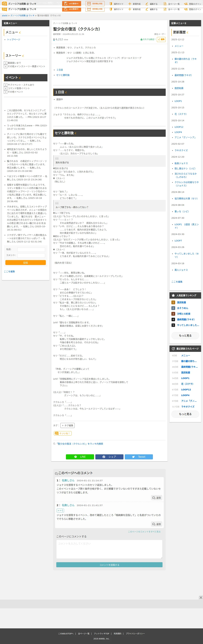203x644 pixels.
Task: Click ループ終了かも・終わってない? quote block
Action: pos(109,206)
